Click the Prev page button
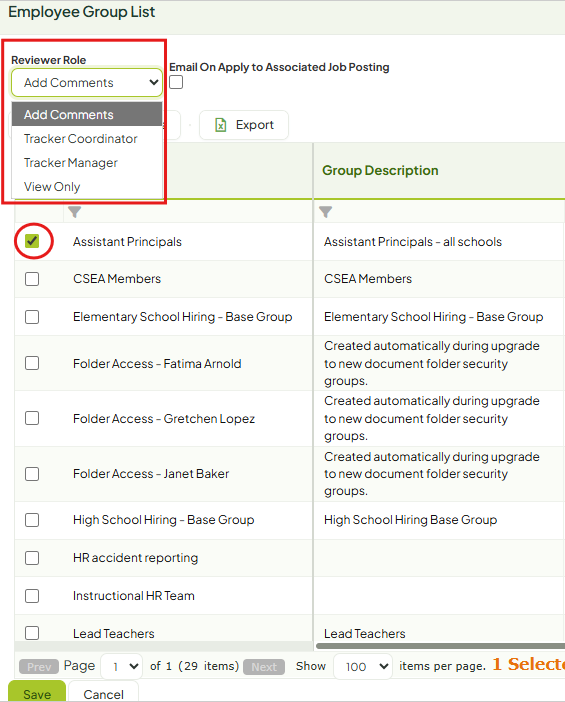 [x=39, y=667]
